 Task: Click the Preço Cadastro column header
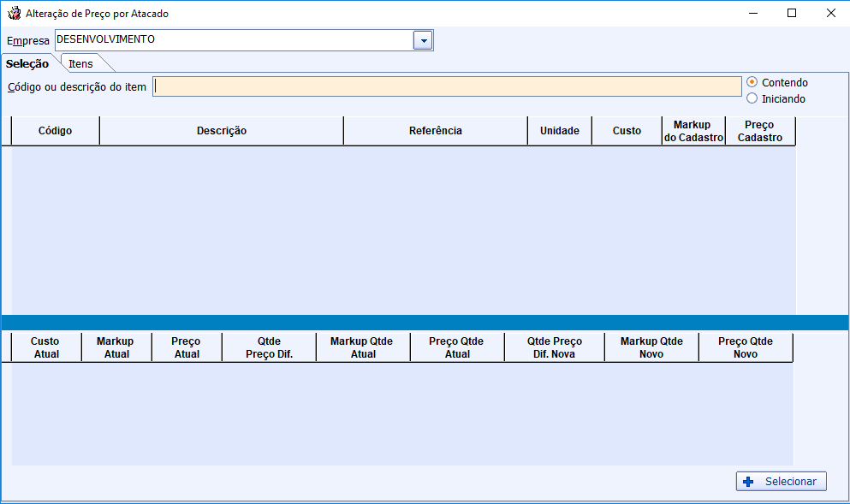coord(759,131)
